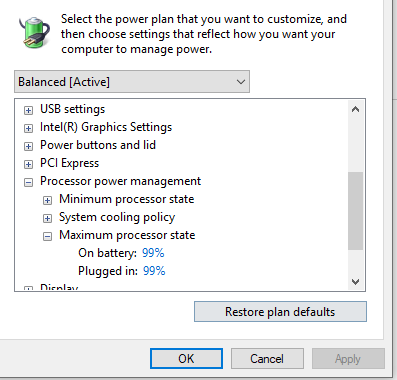Screen dimensions: 397x380
Task: Open the Balanced [Active] plan dropdown
Action: coord(132,81)
